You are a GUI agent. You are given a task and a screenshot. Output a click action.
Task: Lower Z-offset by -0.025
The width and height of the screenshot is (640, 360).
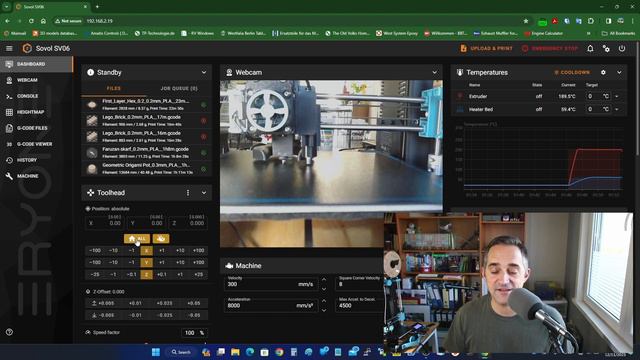point(164,315)
